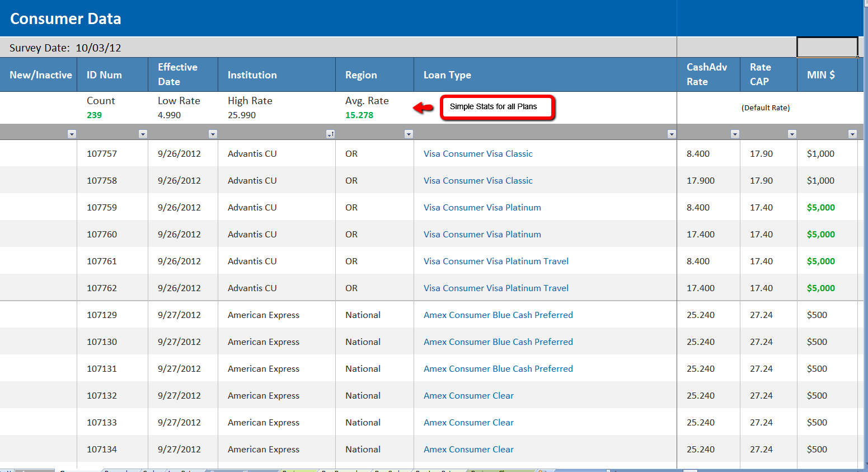This screenshot has height=472, width=868.
Task: Open the sorted Institution column filter dropdown
Action: pyautogui.click(x=331, y=134)
